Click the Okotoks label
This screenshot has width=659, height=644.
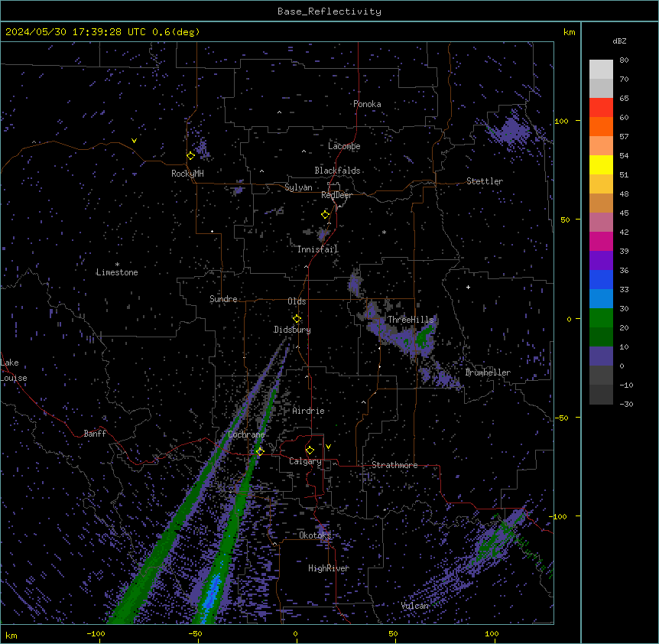tap(315, 535)
